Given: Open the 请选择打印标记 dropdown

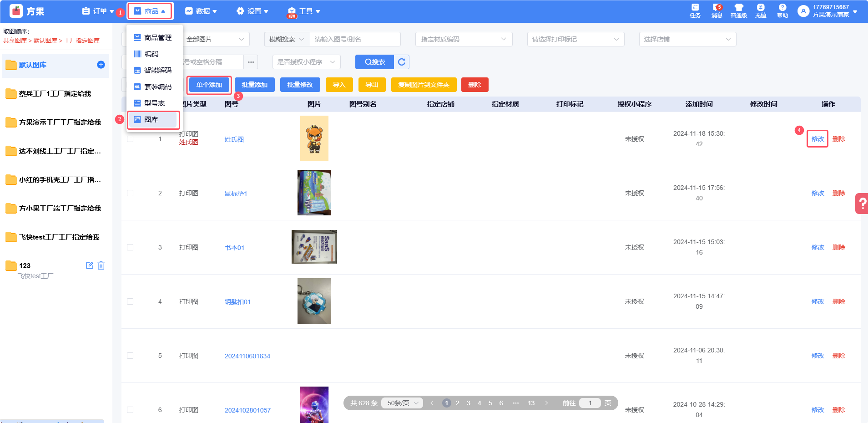Looking at the screenshot, I should (x=576, y=39).
